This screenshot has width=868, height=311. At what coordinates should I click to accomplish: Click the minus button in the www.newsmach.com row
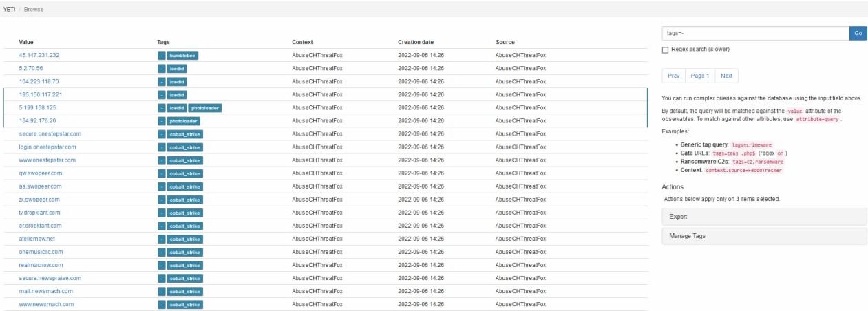pyautogui.click(x=162, y=304)
